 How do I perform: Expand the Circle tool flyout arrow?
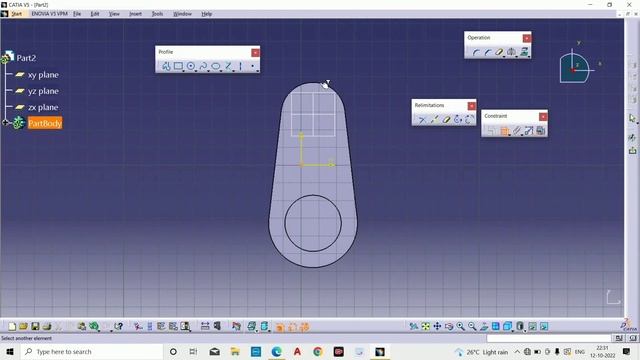[x=196, y=71]
